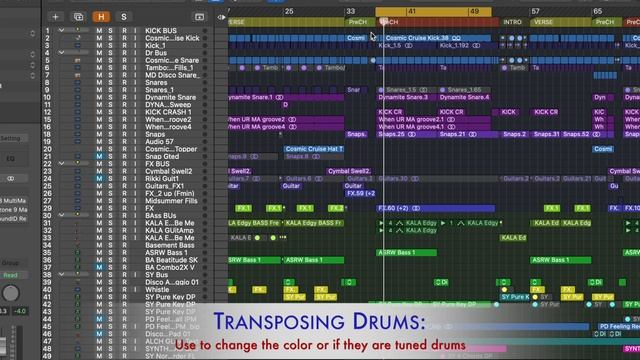Screen dimensions: 640x360
Task: Click the global Solo S button
Action: tap(124, 17)
